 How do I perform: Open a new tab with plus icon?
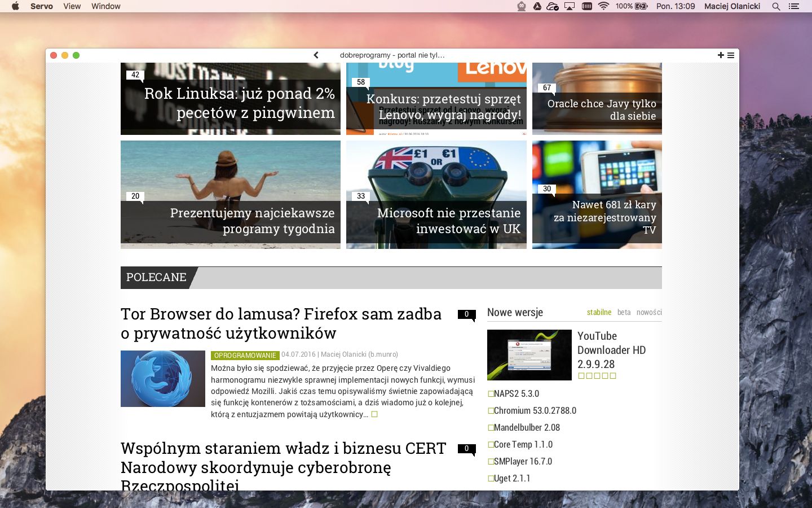(x=721, y=55)
